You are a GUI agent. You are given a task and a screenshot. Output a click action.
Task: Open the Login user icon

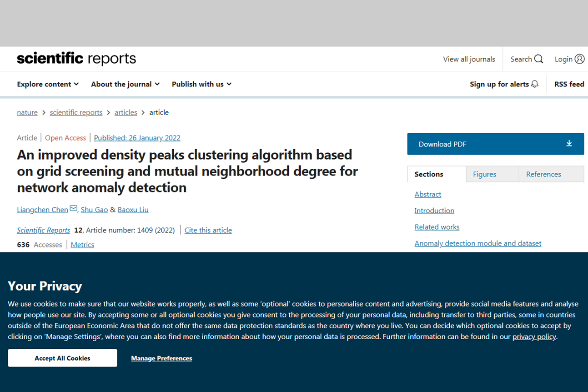click(x=579, y=59)
